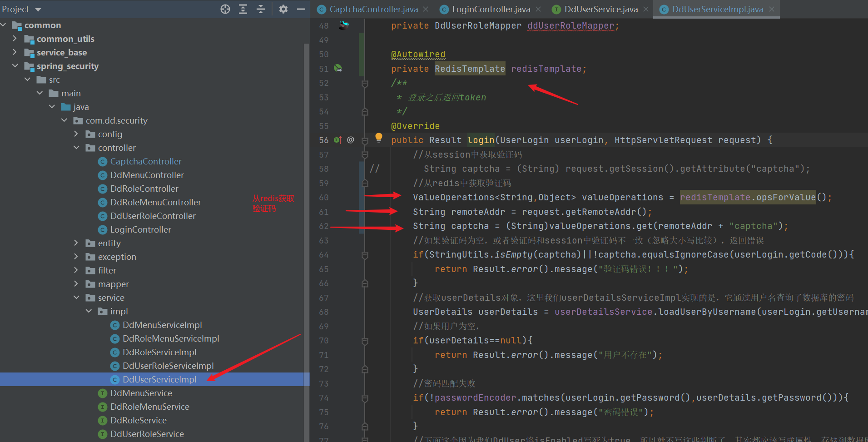
Task: Click the implemented-method gutter icon on line 56
Action: click(338, 140)
